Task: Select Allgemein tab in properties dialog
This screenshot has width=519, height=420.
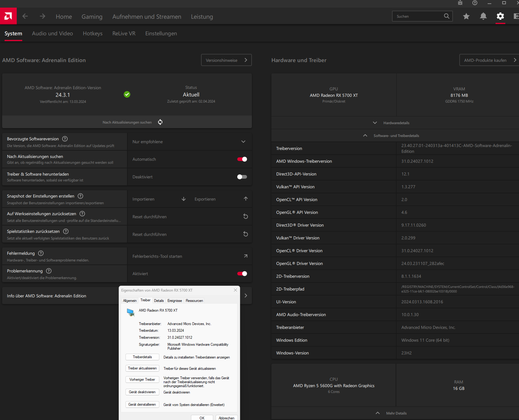Action: click(x=130, y=301)
